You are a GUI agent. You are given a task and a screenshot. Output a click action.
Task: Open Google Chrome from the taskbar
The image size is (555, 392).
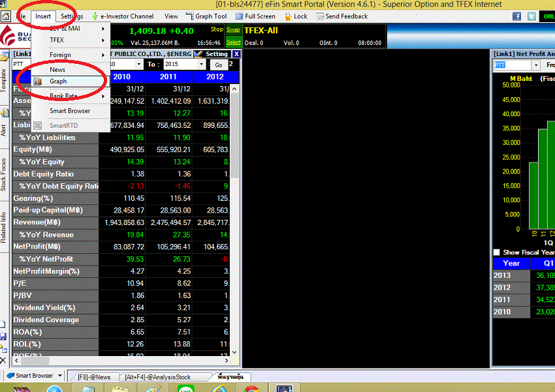click(x=251, y=389)
